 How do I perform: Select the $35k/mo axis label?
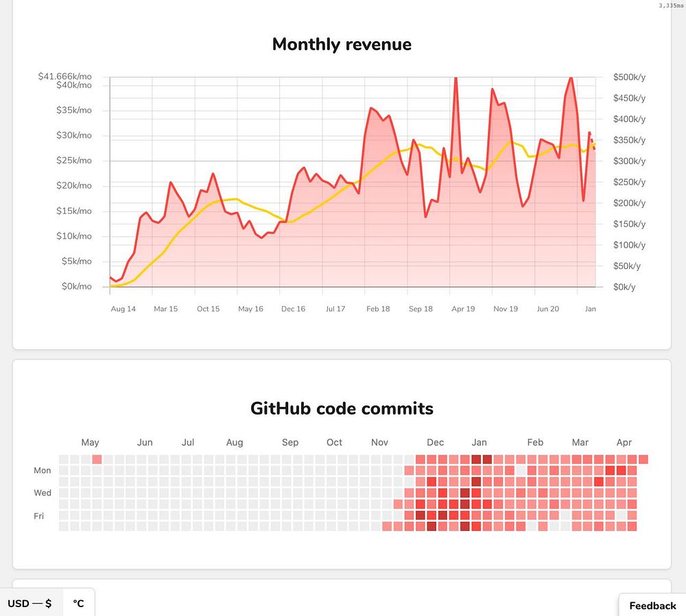pos(74,110)
